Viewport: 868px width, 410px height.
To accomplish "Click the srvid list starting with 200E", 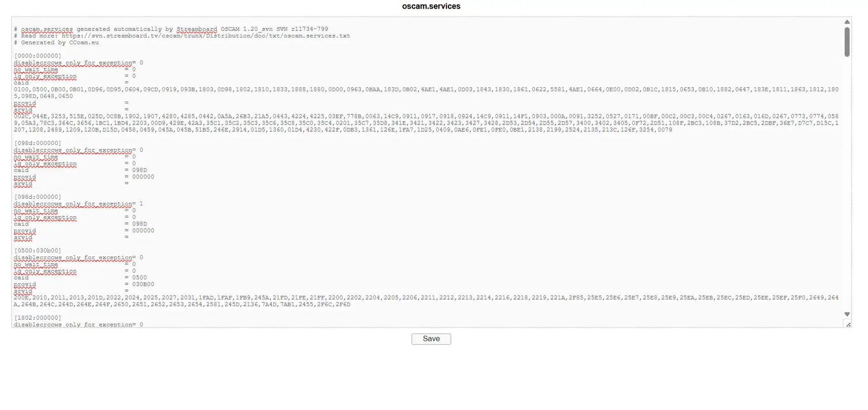I will point(426,301).
